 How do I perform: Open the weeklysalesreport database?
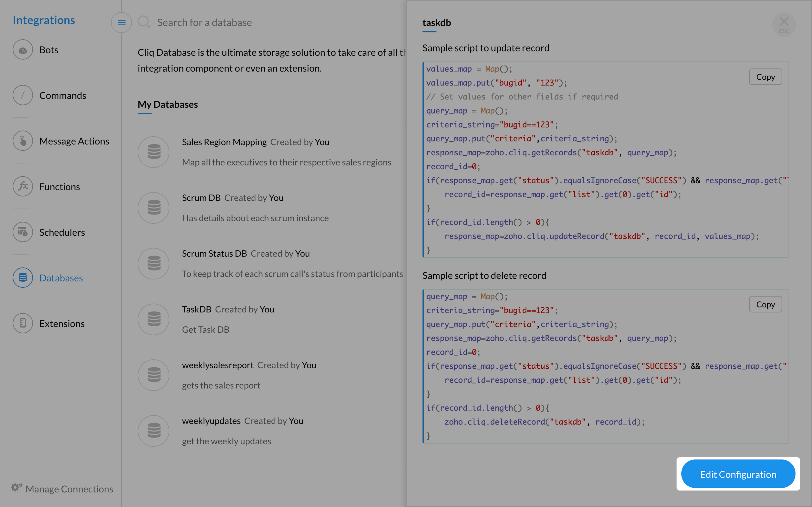[218, 365]
